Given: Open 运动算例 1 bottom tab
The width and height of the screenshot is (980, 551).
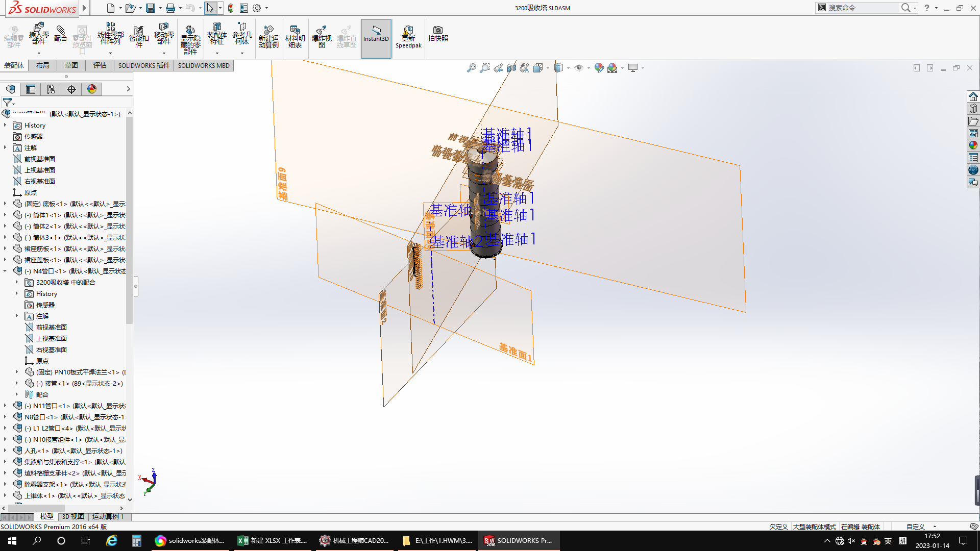Looking at the screenshot, I should coord(108,517).
